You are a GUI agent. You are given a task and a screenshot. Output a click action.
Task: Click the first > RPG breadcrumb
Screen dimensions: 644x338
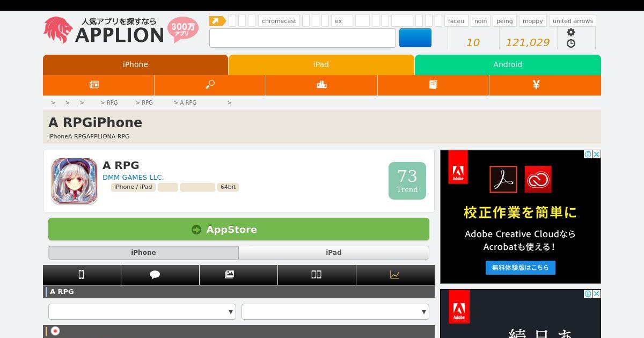109,102
